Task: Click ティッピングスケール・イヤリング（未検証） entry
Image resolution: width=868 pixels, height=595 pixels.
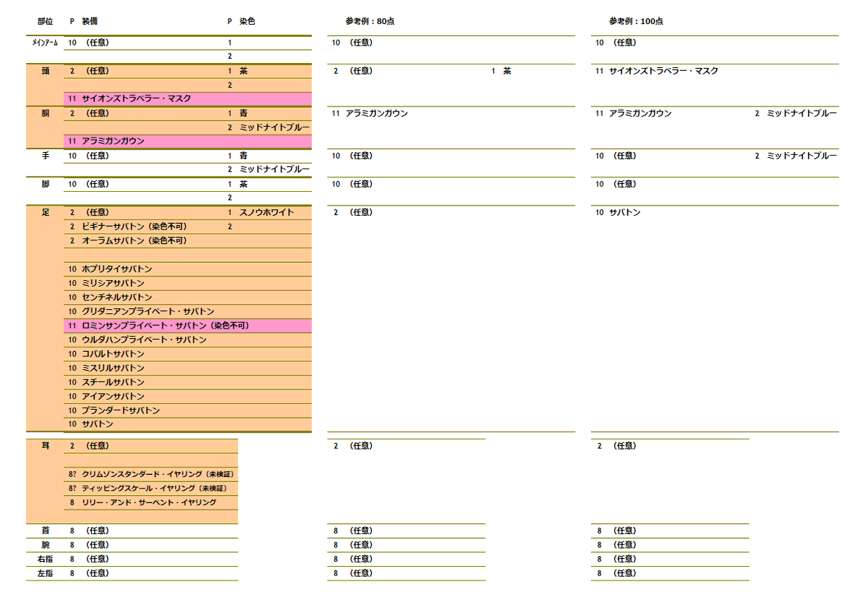Action: point(153,488)
